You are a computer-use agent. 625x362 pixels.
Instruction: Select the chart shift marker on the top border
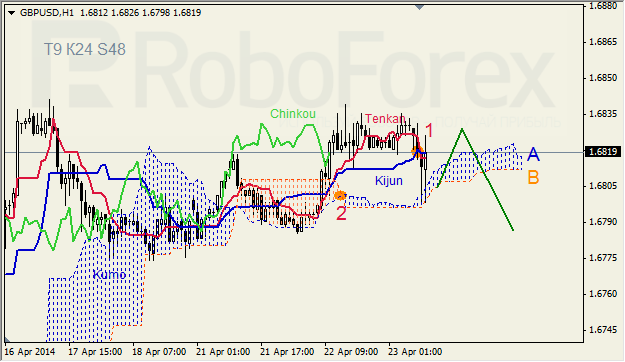(419, 7)
